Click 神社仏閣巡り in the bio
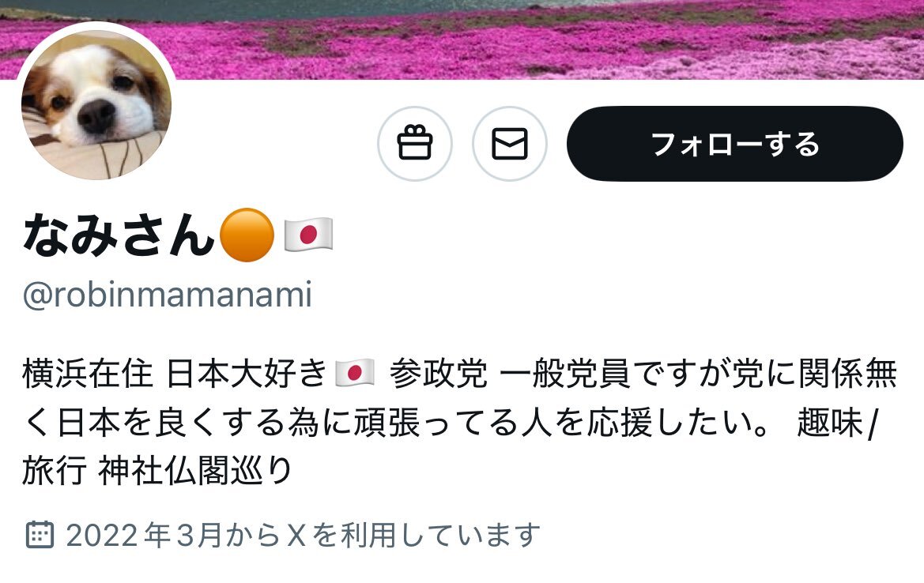The image size is (924, 583). click(196, 471)
